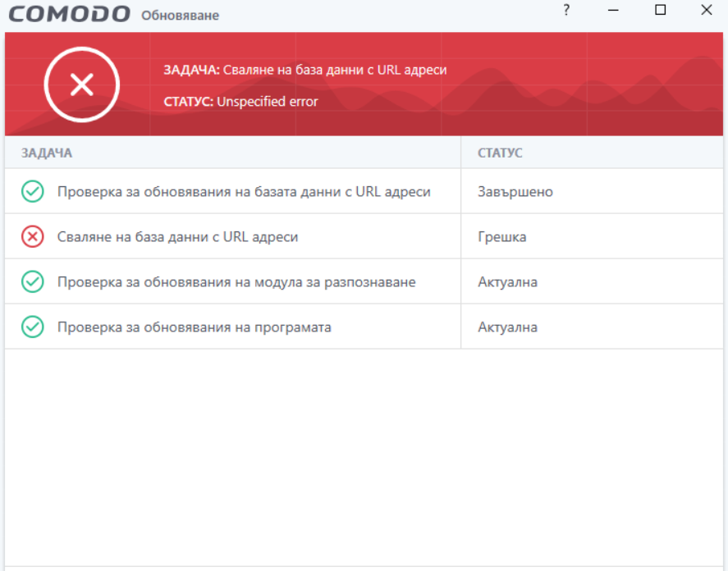Select row 'Проверка за обновявания на базата данни с URL адреси'
The width and height of the screenshot is (728, 571).
364,191
